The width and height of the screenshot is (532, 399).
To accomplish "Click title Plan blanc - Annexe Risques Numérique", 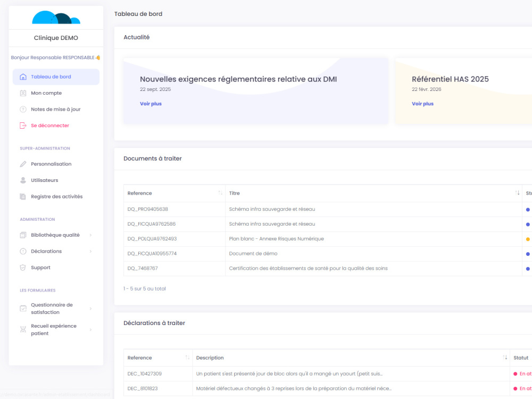I will [x=276, y=238].
